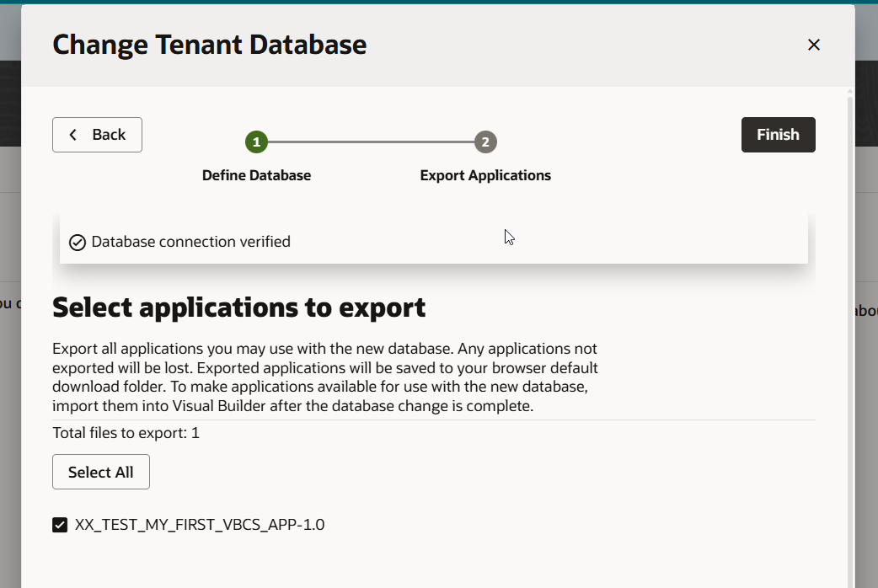The height and width of the screenshot is (588, 878).
Task: Open the Export Applications step label
Action: click(485, 175)
